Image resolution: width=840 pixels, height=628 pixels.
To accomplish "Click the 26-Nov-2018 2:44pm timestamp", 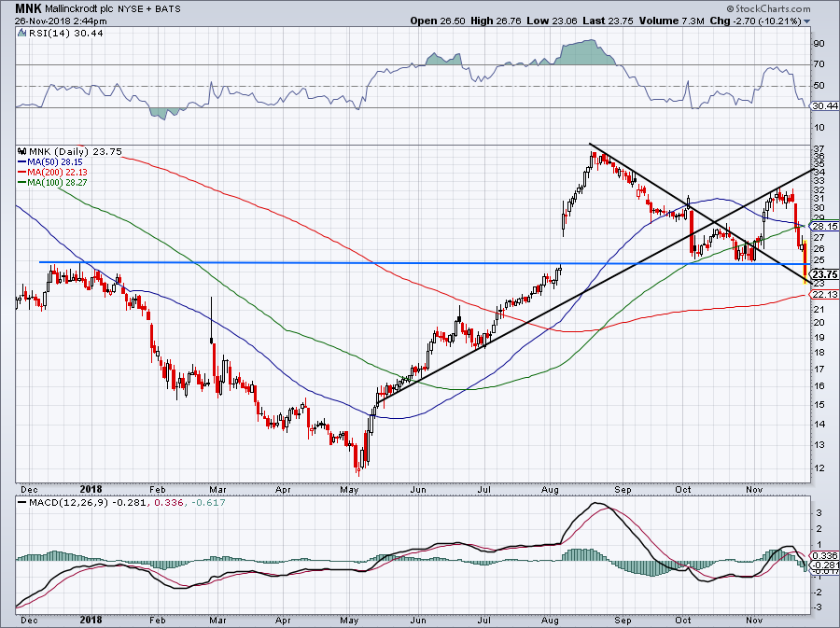I will point(61,21).
